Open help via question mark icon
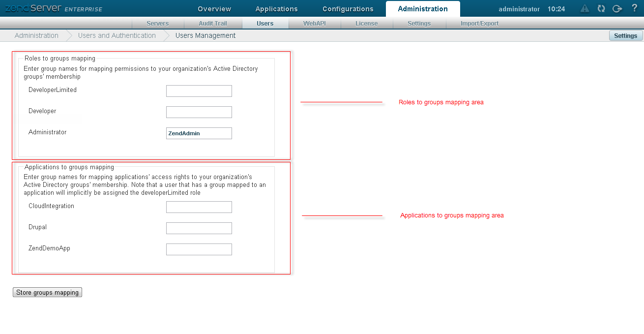The height and width of the screenshot is (334, 644). (x=634, y=8)
